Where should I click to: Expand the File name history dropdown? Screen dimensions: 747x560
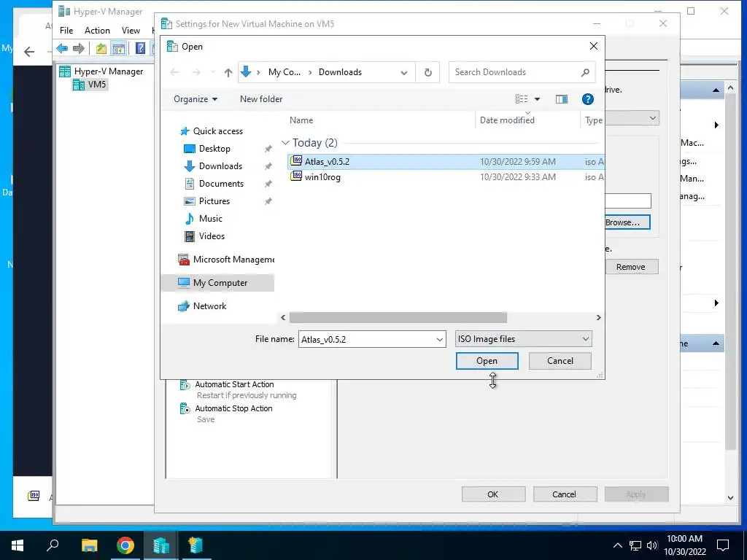439,340
